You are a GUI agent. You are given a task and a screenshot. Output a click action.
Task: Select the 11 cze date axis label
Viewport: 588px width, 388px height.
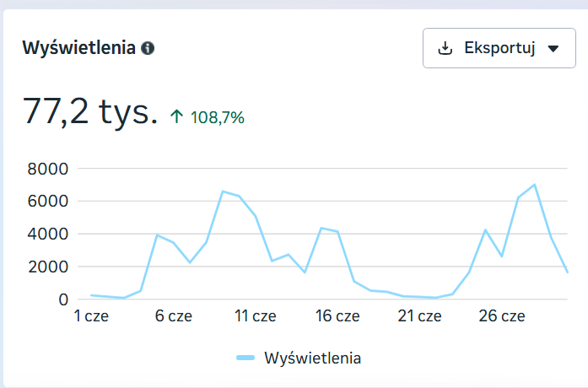[256, 316]
